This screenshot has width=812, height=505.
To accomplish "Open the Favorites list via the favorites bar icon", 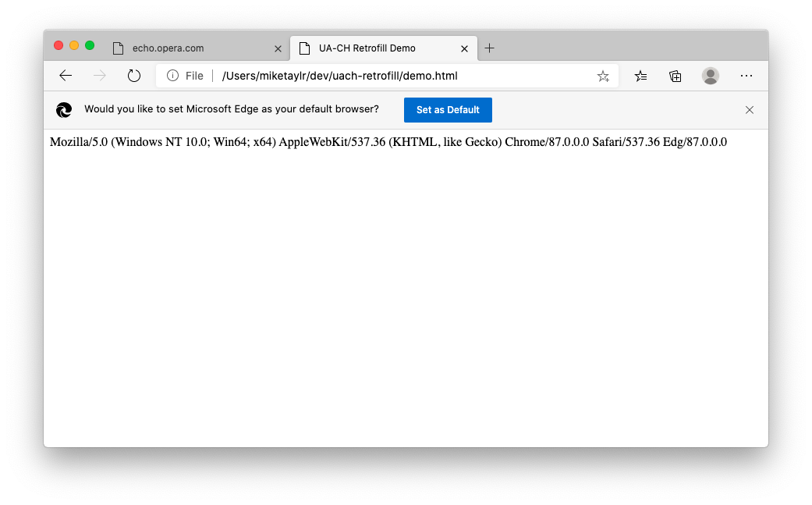I will pos(640,76).
